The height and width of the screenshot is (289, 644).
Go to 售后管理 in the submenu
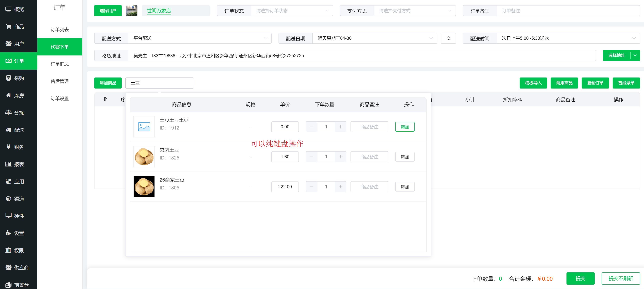tap(59, 81)
